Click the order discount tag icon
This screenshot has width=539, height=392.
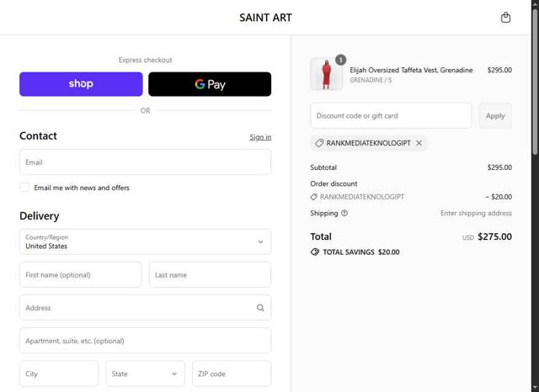313,197
